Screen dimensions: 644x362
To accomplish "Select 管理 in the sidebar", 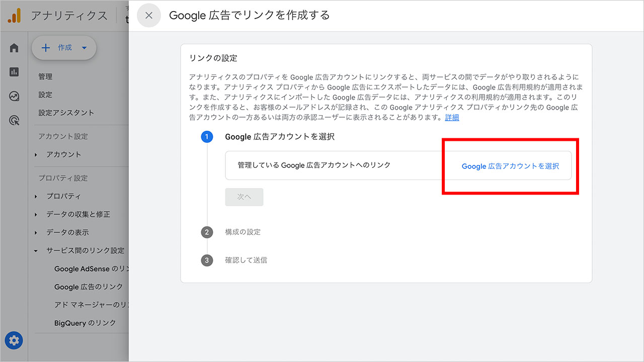I will [45, 76].
